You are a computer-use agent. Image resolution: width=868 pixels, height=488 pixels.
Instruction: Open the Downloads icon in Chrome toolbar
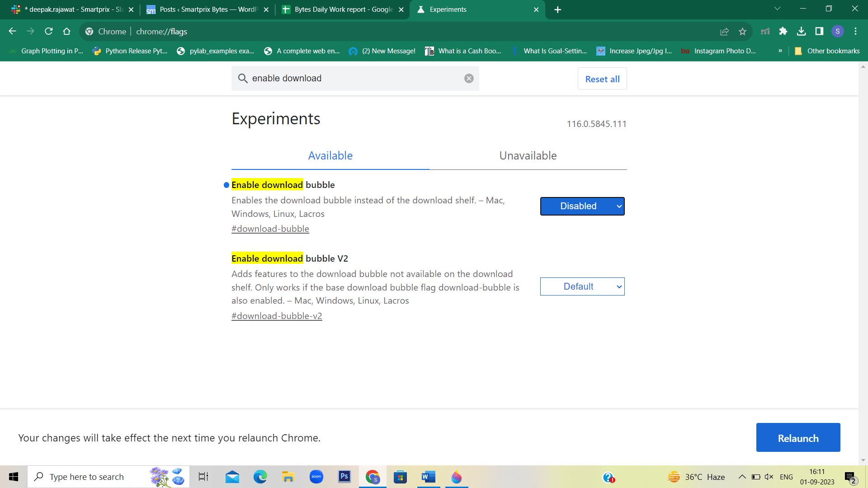coord(802,31)
